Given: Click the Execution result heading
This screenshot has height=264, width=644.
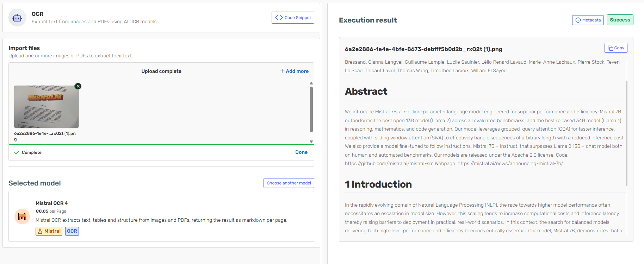Looking at the screenshot, I should (368, 20).
